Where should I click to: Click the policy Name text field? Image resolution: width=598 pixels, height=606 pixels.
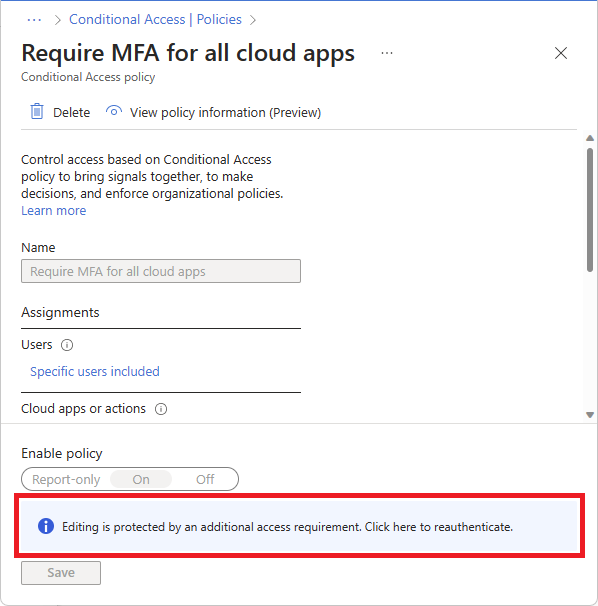click(161, 271)
